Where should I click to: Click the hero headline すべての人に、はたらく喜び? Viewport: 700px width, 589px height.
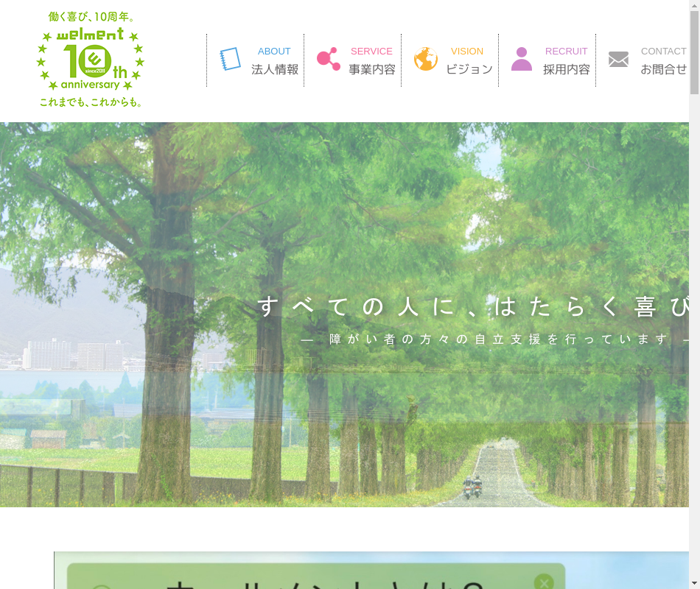pyautogui.click(x=472, y=306)
